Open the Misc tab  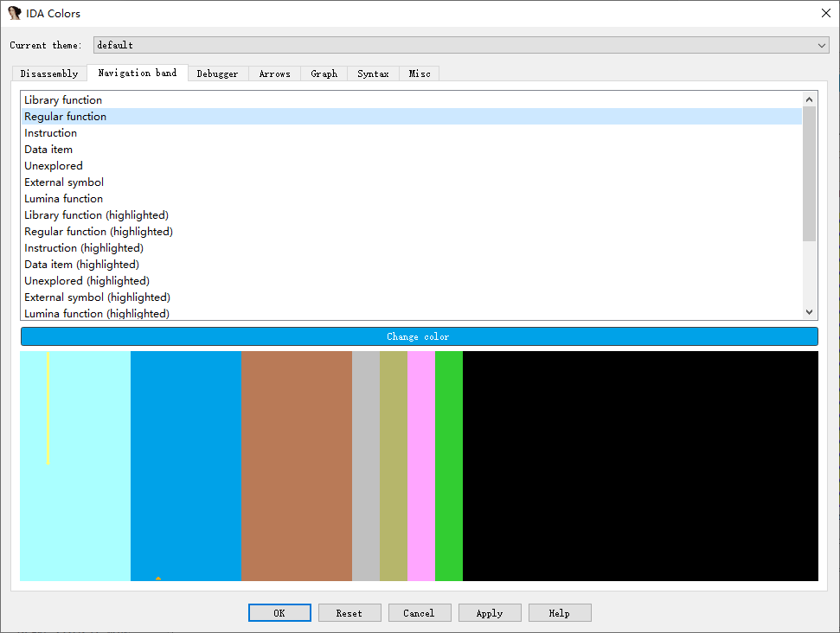420,74
